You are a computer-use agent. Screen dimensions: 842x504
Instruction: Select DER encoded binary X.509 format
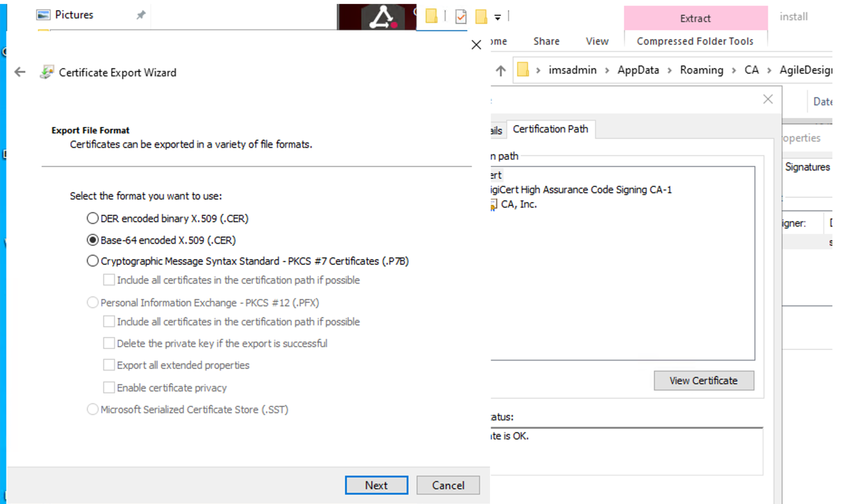pos(93,218)
